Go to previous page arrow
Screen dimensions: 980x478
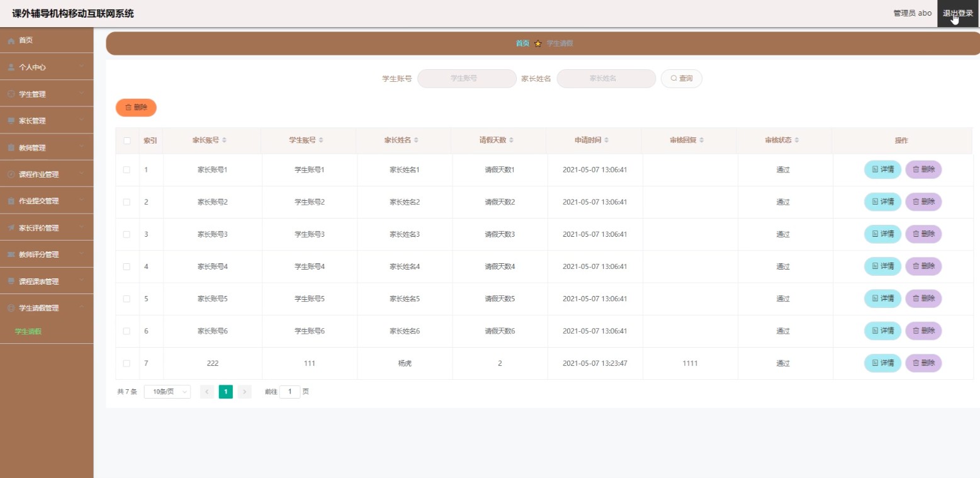coord(207,392)
